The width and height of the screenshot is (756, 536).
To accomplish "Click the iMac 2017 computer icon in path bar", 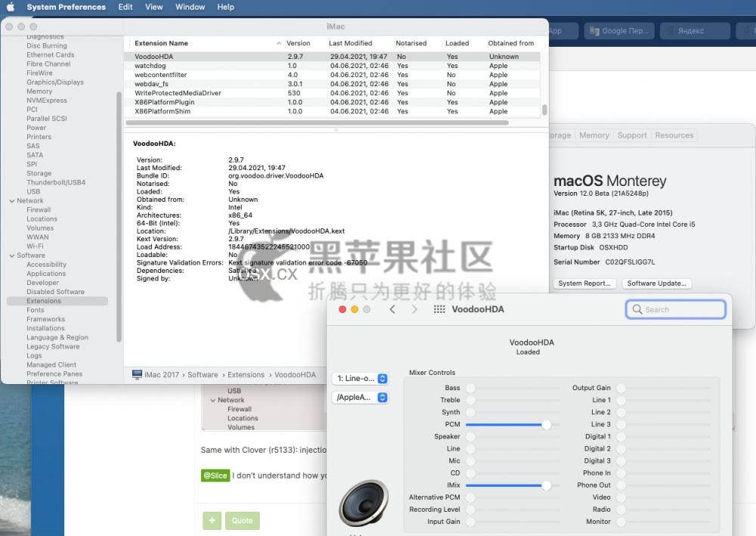I will [x=137, y=374].
